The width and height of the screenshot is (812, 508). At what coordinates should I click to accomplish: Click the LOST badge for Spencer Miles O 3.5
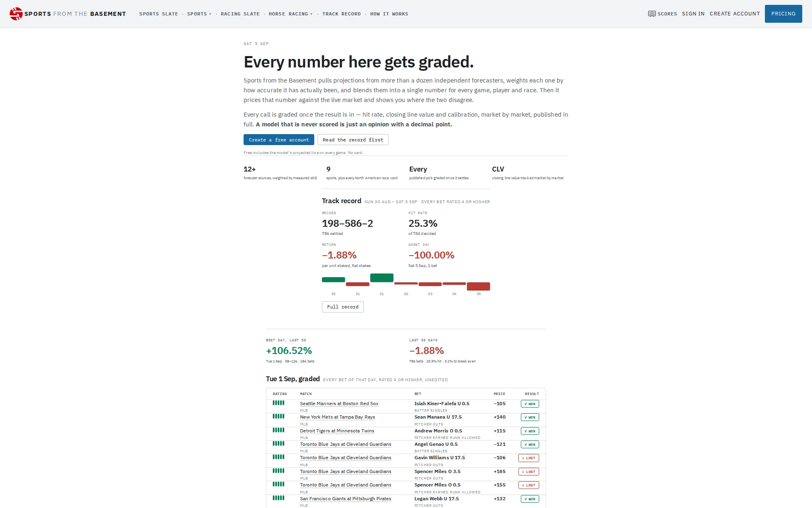coord(529,472)
